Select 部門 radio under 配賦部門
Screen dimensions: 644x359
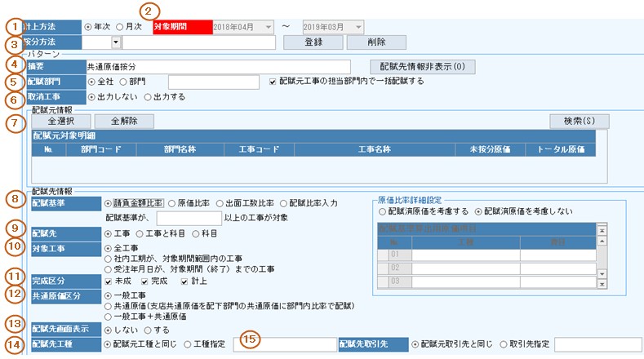click(124, 82)
